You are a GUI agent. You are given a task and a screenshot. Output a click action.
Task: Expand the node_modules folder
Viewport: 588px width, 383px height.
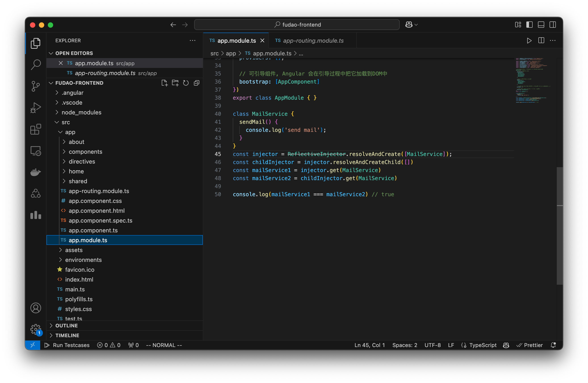pos(82,112)
